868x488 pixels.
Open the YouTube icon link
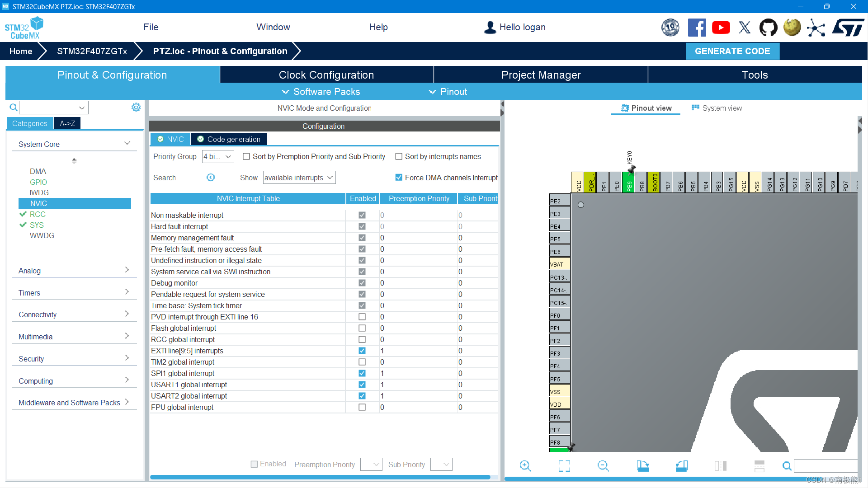tap(721, 28)
